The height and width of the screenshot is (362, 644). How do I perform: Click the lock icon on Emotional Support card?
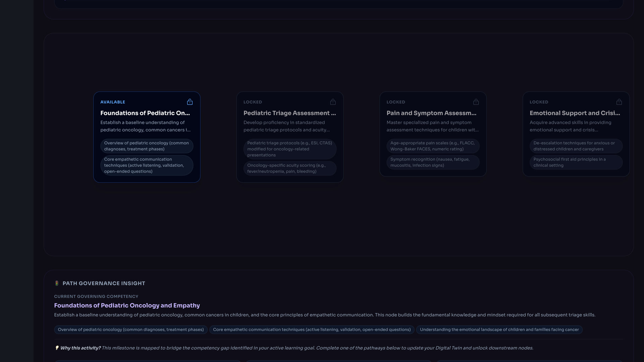tap(619, 102)
